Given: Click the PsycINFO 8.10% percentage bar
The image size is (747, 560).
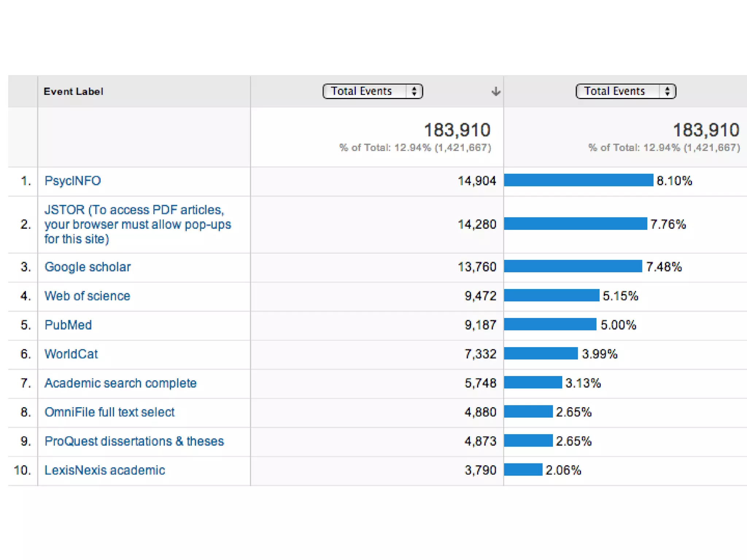Looking at the screenshot, I should click(578, 180).
